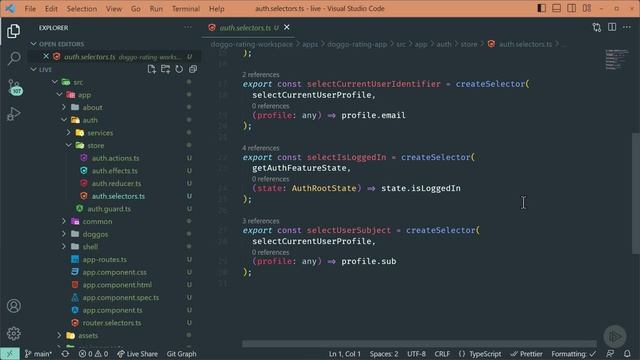
Task: Open the Manage settings gear
Action: coord(13,333)
